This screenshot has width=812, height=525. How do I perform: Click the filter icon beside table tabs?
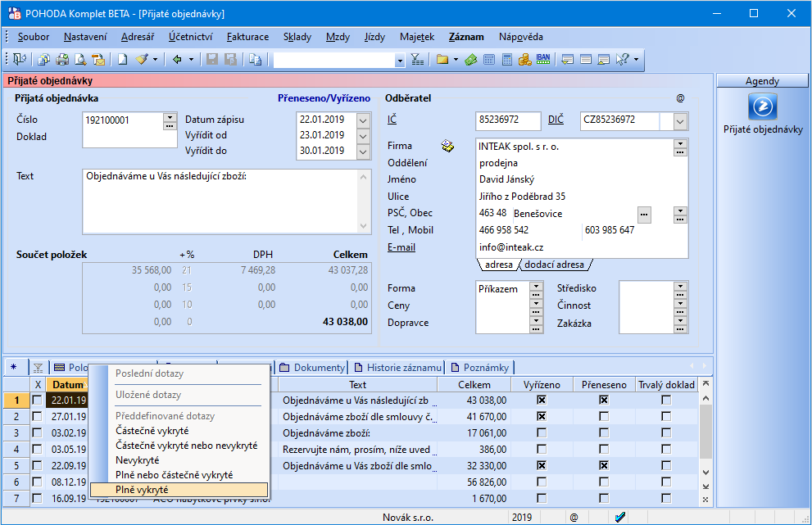[38, 368]
